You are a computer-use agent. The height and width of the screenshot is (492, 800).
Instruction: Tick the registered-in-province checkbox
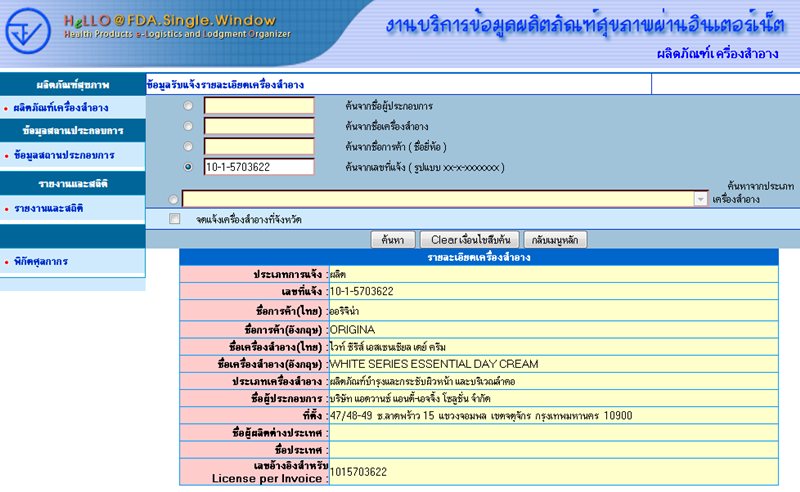(174, 218)
